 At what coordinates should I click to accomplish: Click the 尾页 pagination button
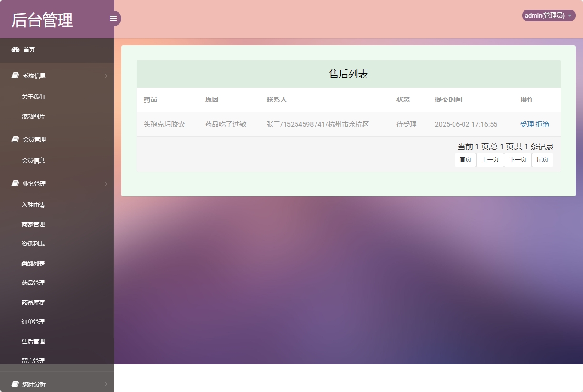click(x=542, y=159)
